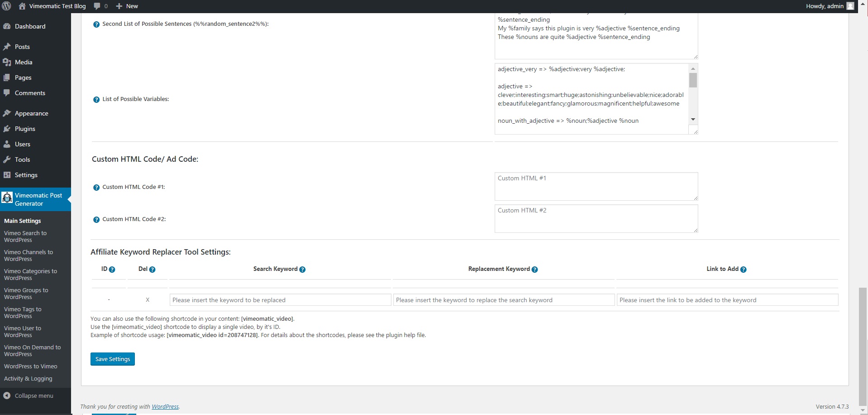The image size is (868, 415).
Task: Select Vimeo Tags to WordPress menu item
Action: [x=22, y=313]
